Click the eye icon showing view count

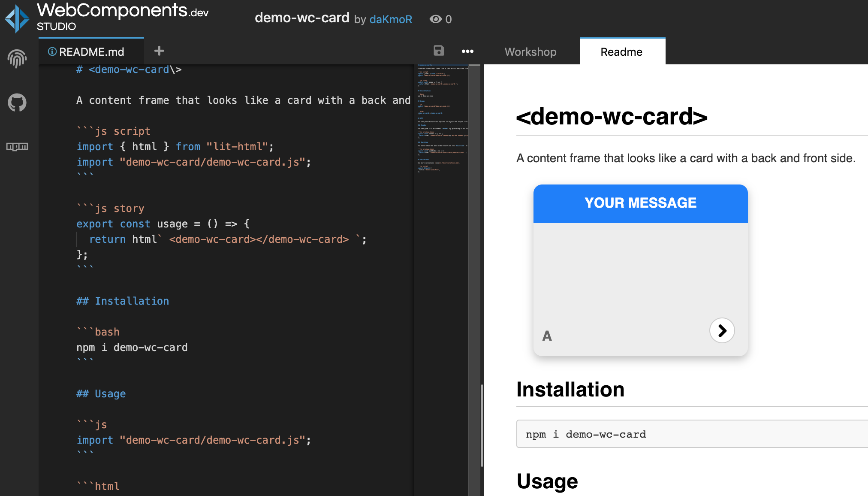[x=435, y=19]
